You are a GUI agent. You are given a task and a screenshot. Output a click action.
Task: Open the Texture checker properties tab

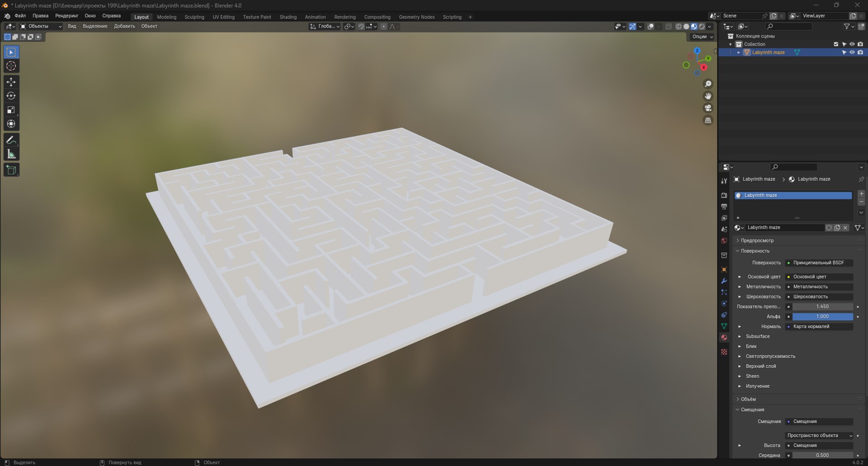click(x=724, y=352)
